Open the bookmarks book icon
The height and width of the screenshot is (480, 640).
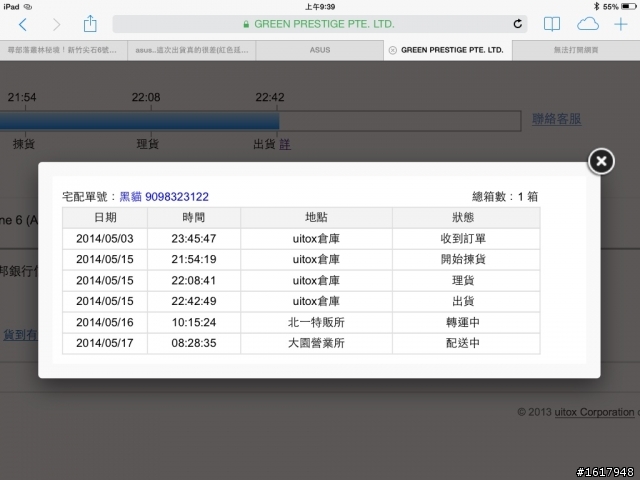(552, 24)
